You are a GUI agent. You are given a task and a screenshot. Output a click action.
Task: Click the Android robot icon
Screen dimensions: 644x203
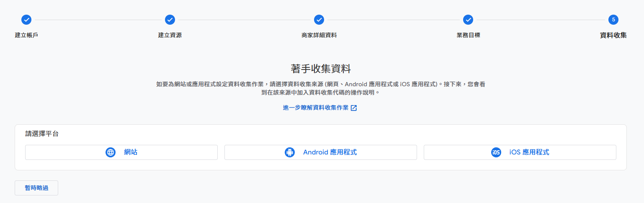point(290,152)
